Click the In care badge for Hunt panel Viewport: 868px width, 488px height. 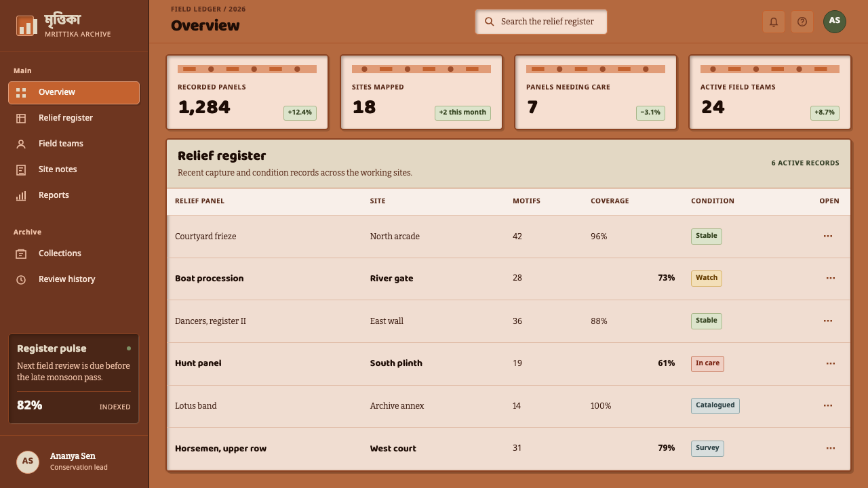click(x=707, y=364)
